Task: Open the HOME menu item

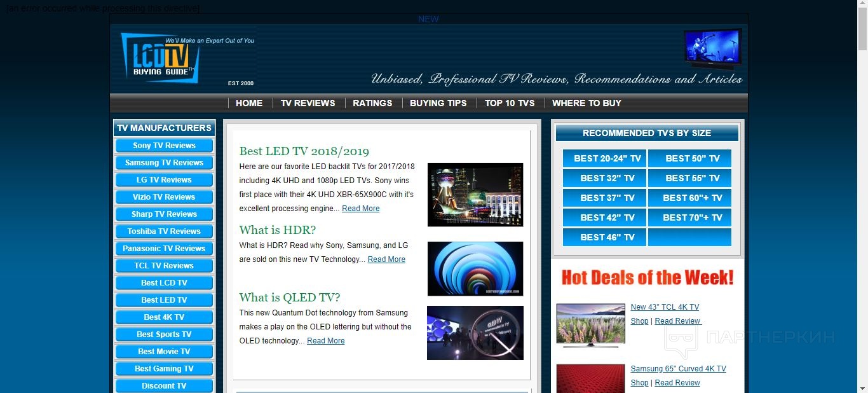Action: coord(249,103)
